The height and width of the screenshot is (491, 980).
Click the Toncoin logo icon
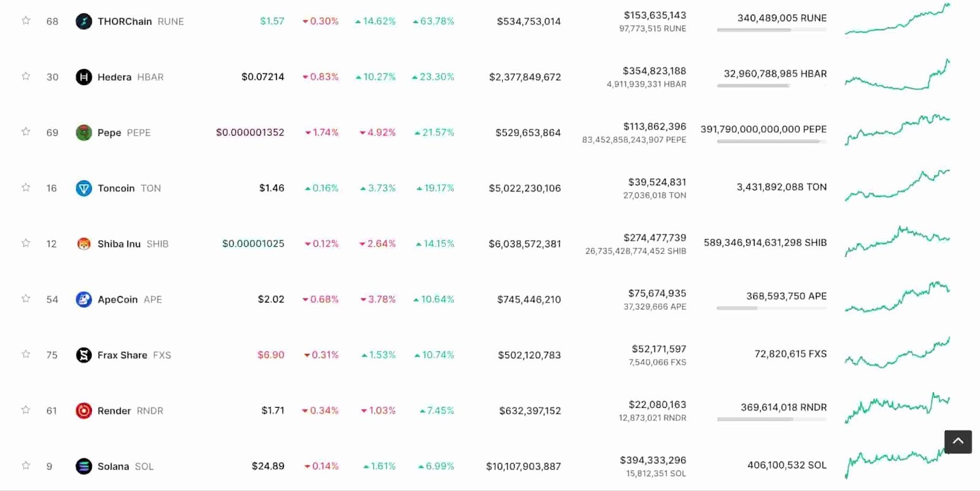pos(83,189)
